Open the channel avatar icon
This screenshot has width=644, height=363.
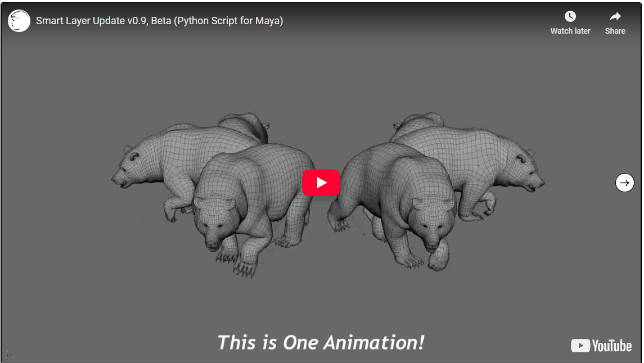[19, 20]
